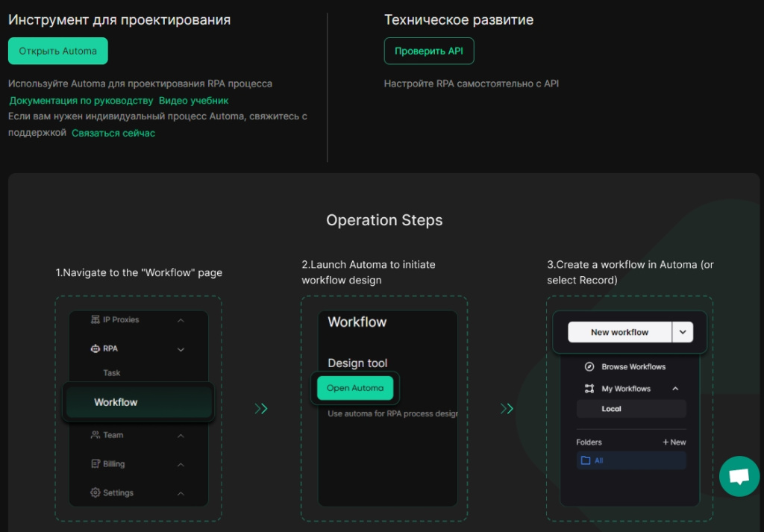Screen dimensions: 764x532
Task: Open the New workflow dropdown arrow
Action: click(x=683, y=332)
